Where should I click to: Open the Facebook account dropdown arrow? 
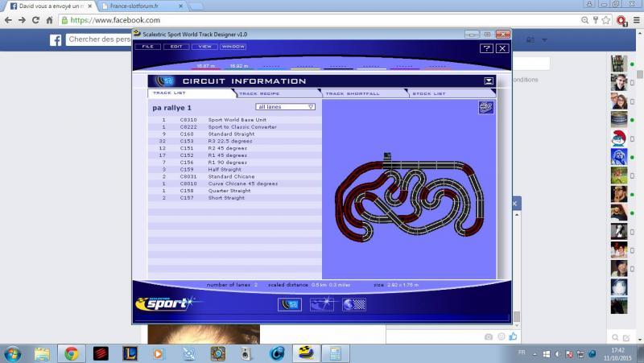545,39
